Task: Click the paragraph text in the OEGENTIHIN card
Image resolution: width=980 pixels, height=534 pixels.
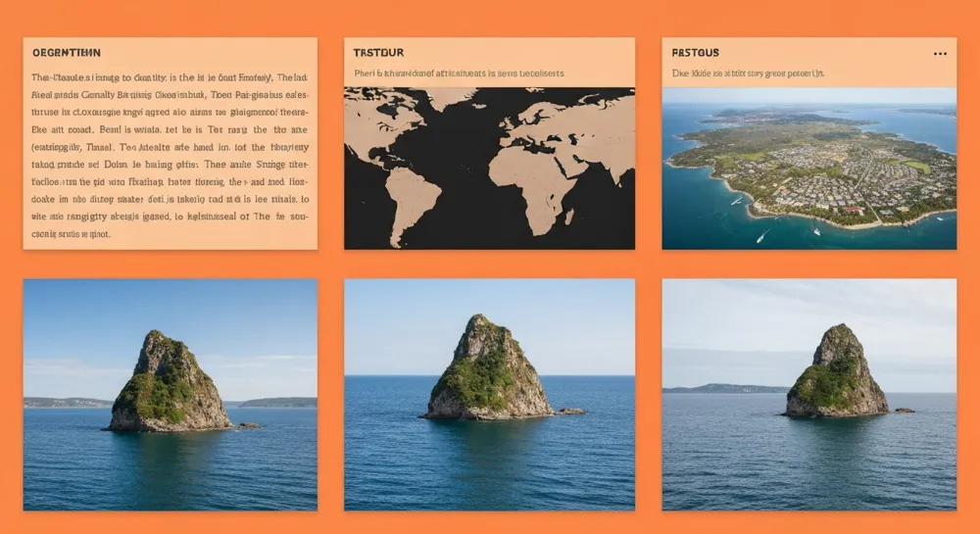Action: click(x=170, y=156)
